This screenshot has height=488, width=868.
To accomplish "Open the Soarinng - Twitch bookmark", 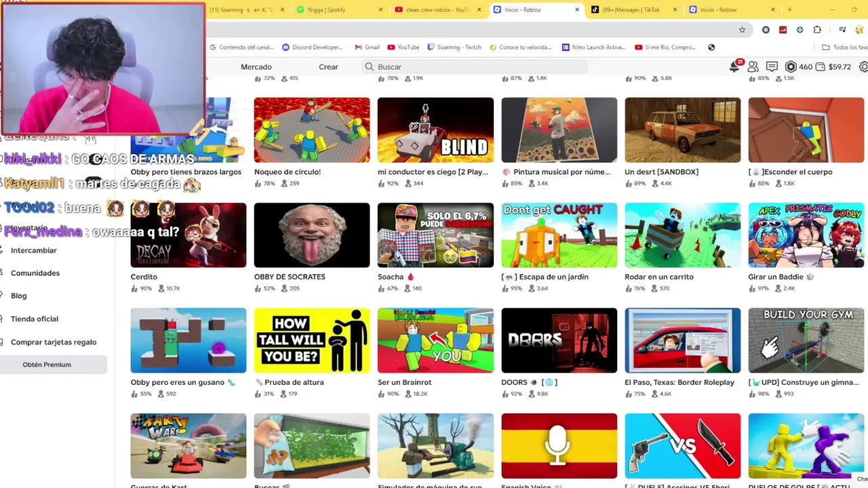I will [x=454, y=47].
